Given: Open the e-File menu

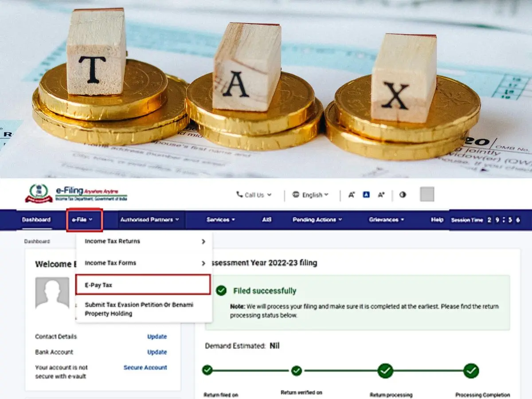Looking at the screenshot, I should (84, 220).
